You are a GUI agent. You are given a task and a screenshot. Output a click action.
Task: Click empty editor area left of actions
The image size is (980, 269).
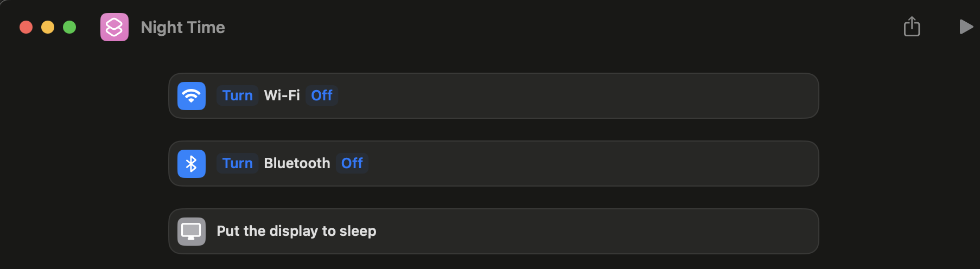[x=81, y=163]
